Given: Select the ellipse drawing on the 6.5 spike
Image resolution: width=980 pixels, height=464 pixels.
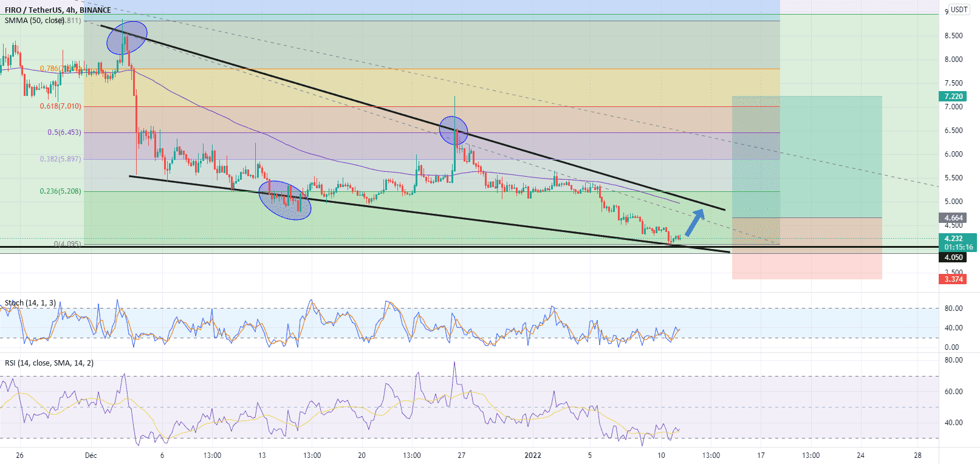Looking at the screenshot, I should coord(454,131).
